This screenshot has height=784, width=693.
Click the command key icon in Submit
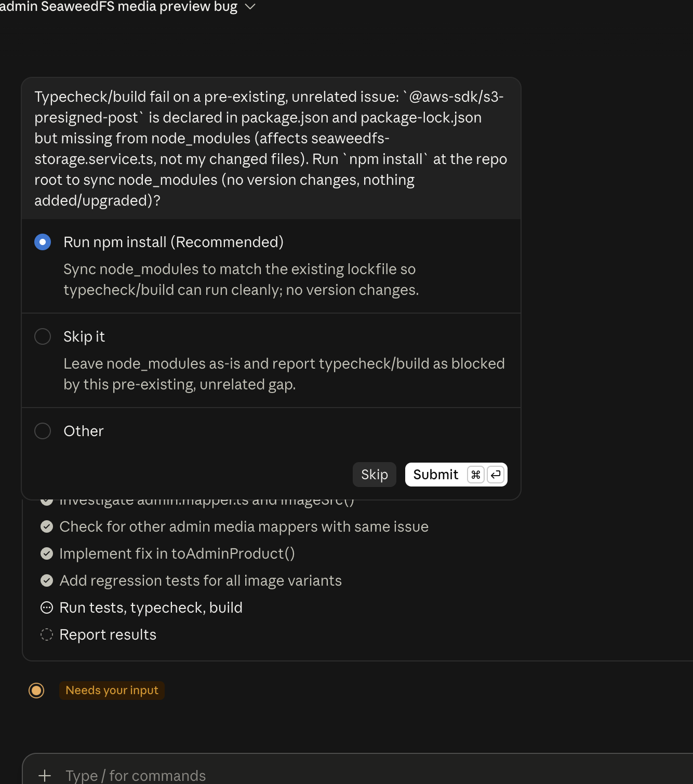pyautogui.click(x=475, y=475)
